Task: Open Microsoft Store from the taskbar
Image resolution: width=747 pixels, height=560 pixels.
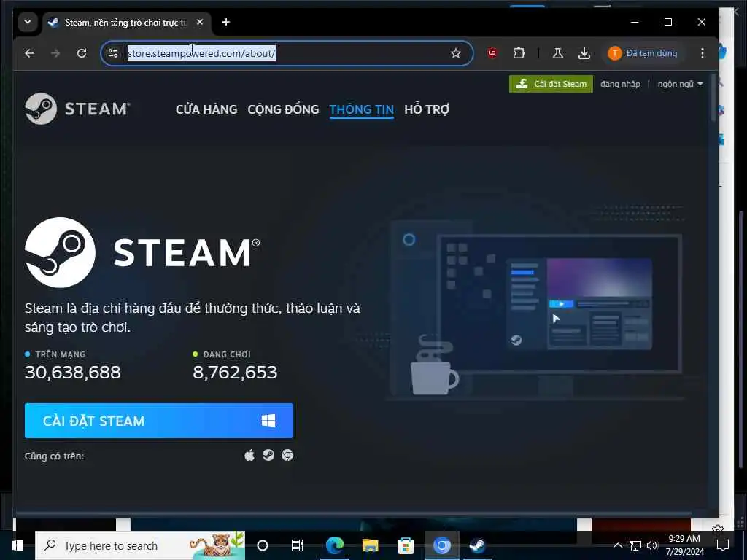Action: (406, 545)
